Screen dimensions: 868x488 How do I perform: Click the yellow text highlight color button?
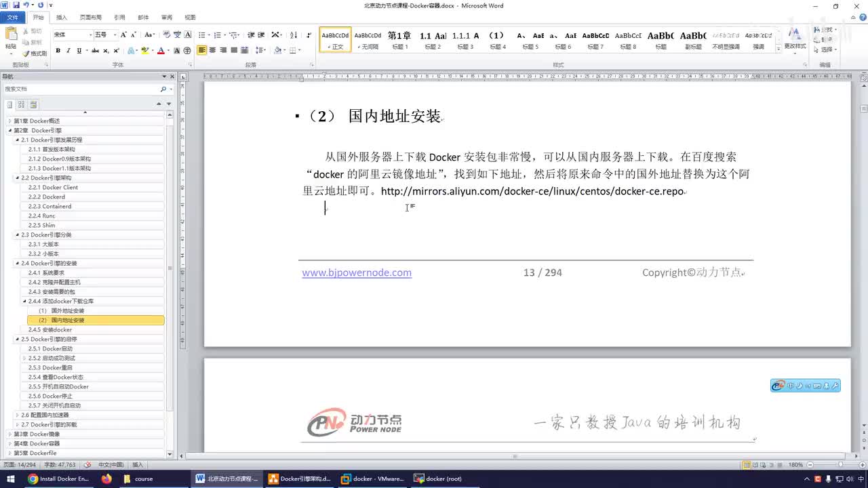[x=145, y=51]
